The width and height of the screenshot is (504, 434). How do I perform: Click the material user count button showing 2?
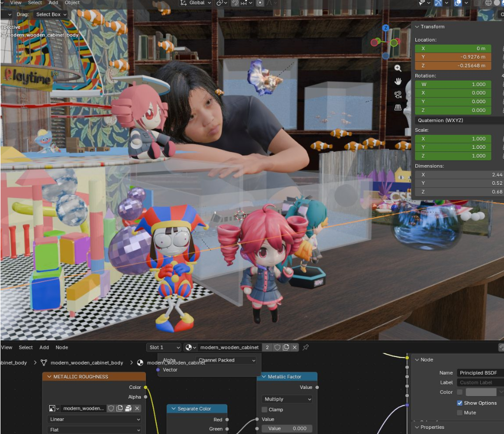267,347
